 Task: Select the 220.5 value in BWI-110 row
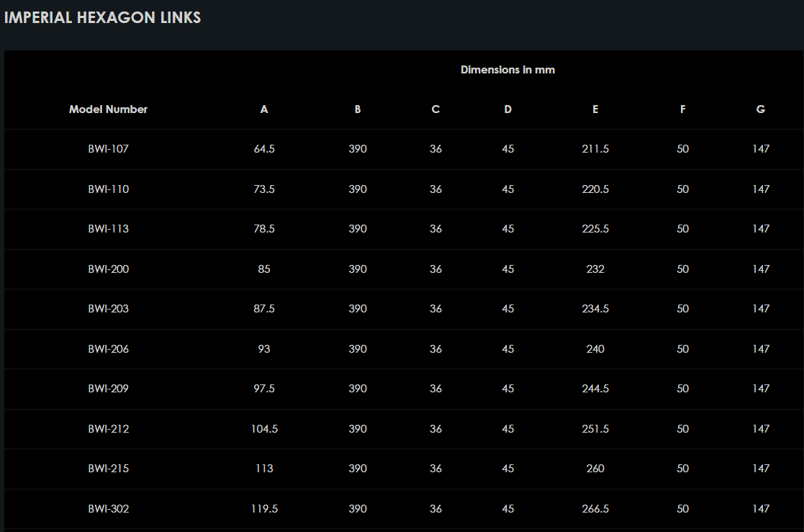coord(595,189)
